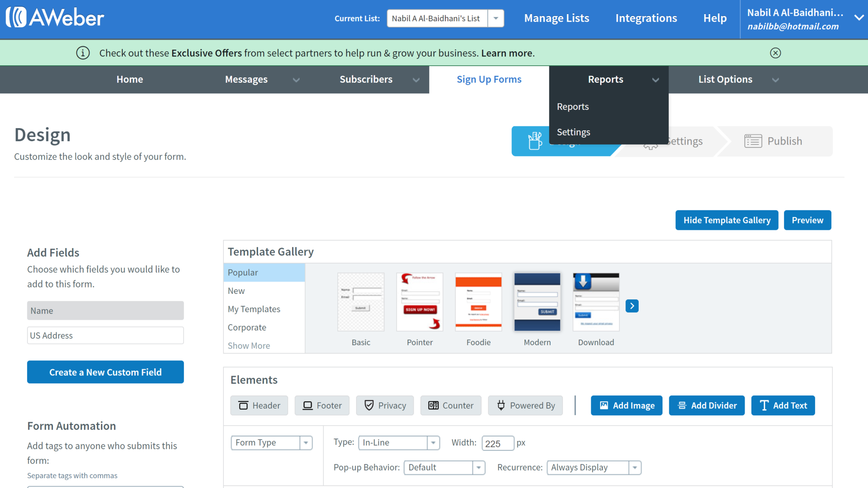Click the Width input field
The image size is (868, 488).
point(498,443)
